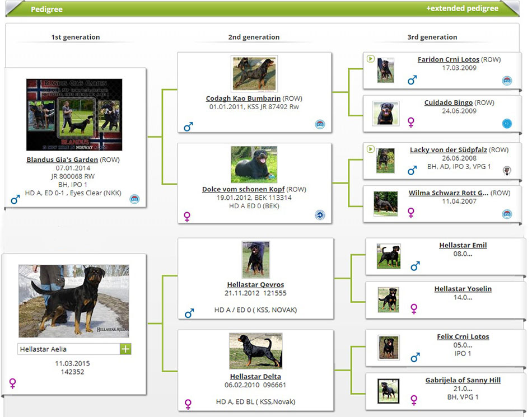Click club badge on Blandus Gia's Garden card
The height and width of the screenshot is (417, 532).
coord(134,199)
